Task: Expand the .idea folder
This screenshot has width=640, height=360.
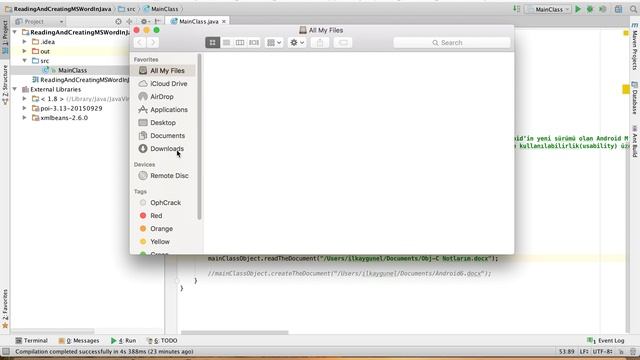Action: (x=24, y=42)
